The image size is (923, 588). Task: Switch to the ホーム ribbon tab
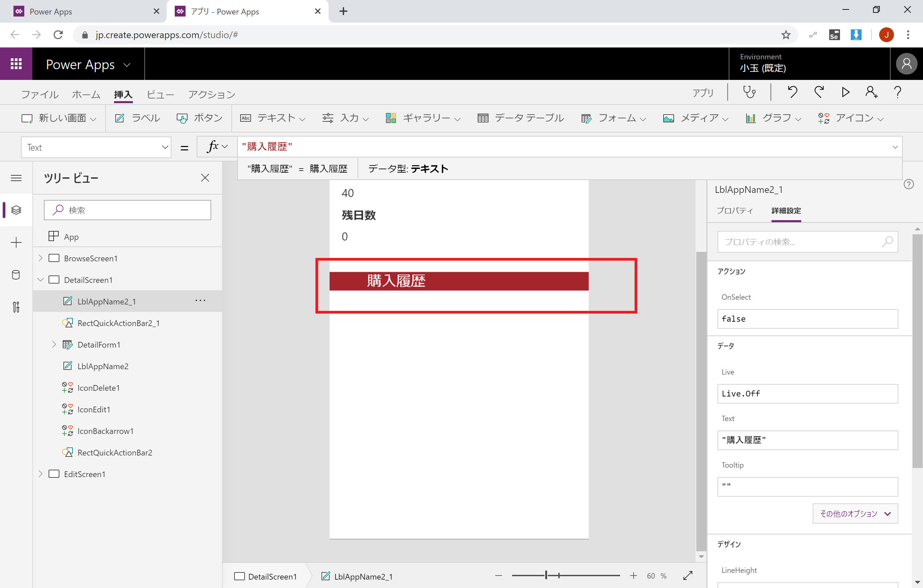(x=86, y=94)
